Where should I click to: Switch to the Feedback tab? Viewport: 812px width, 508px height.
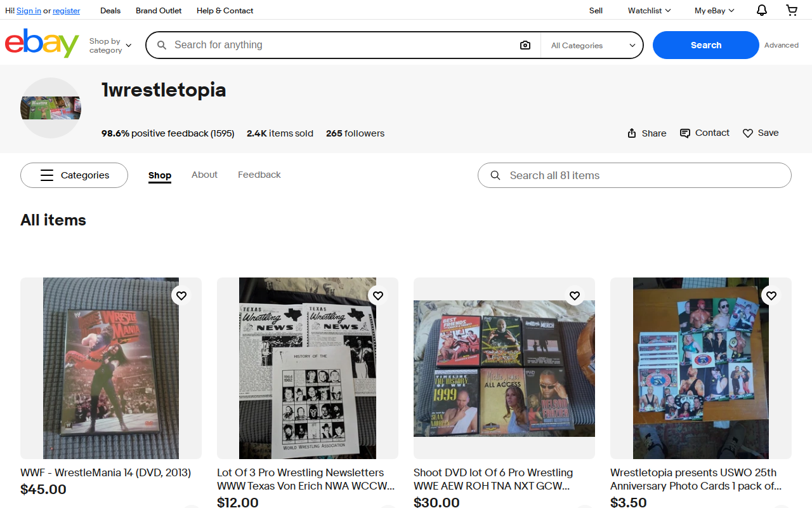tap(259, 175)
